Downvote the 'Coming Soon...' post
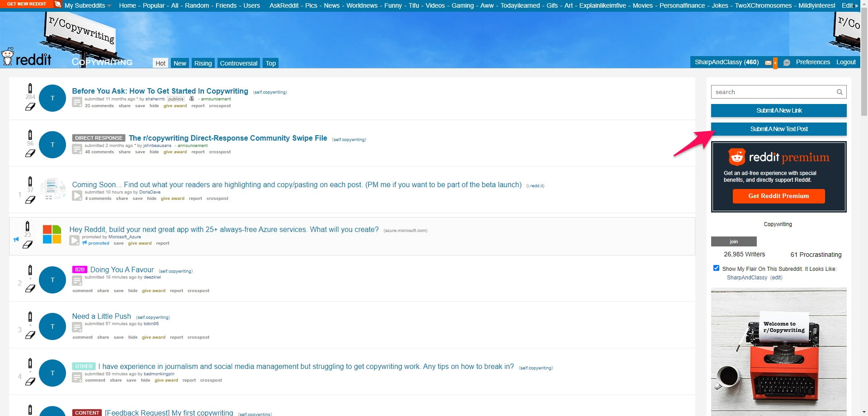Viewport: 868px width, 416px height. [x=30, y=200]
